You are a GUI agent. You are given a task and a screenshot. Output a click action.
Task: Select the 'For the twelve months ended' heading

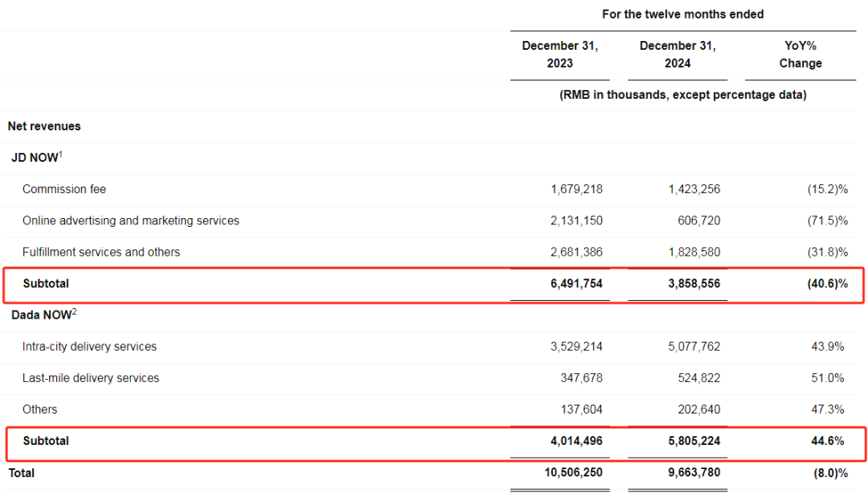682,14
